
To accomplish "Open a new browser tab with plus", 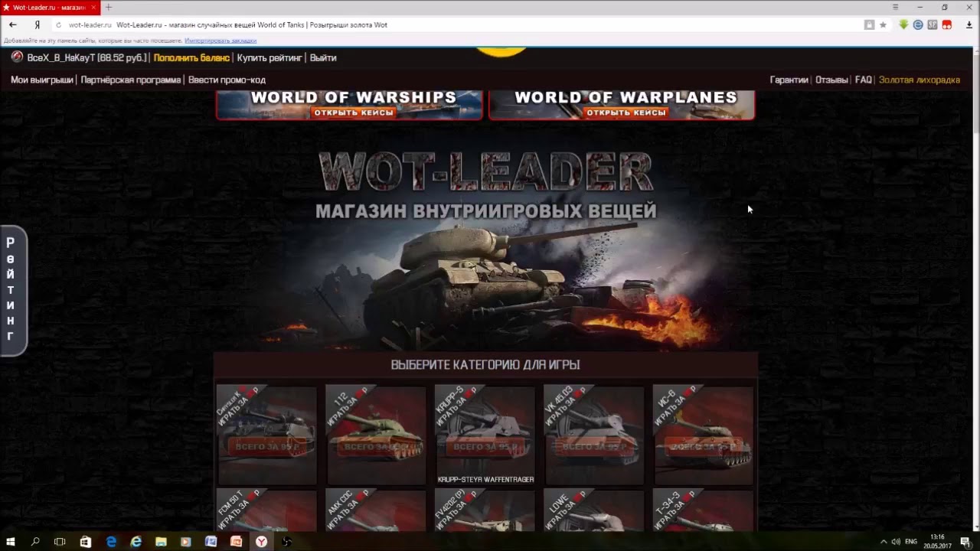I will (108, 7).
